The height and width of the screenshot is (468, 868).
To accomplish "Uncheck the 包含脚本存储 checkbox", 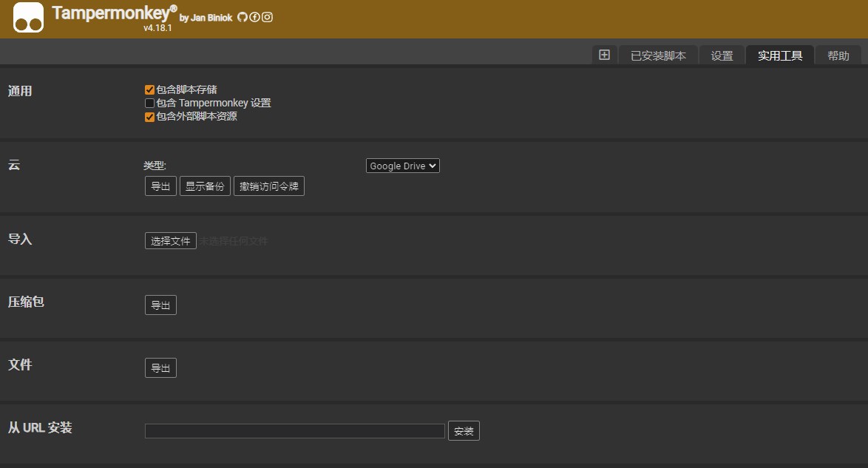I will pyautogui.click(x=149, y=89).
